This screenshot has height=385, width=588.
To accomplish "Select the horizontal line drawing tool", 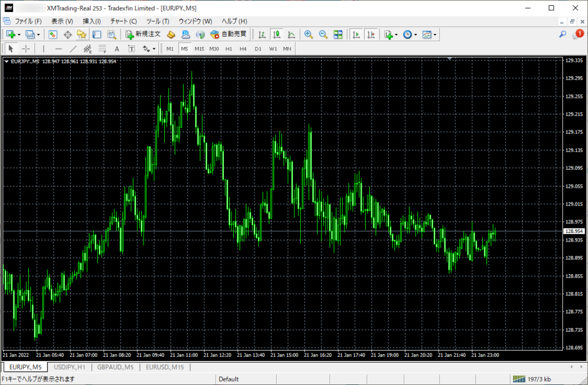I will click(x=59, y=49).
